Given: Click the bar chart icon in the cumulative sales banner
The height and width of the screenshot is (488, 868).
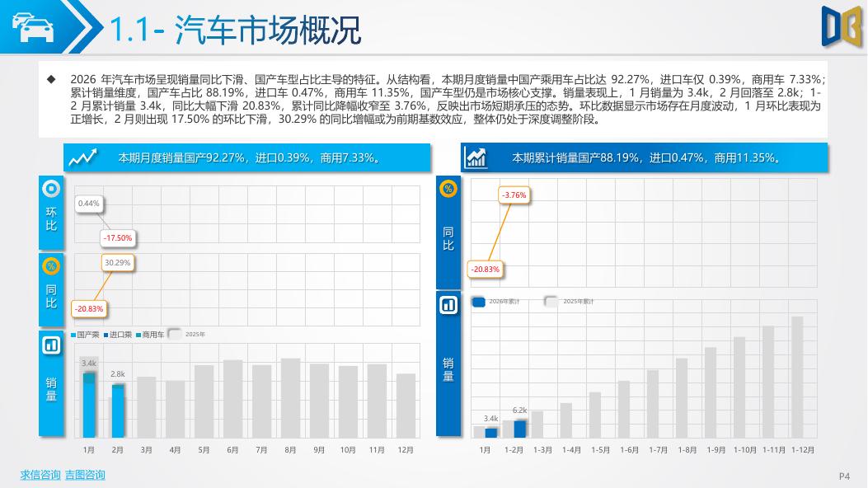Looking at the screenshot, I should tap(476, 157).
